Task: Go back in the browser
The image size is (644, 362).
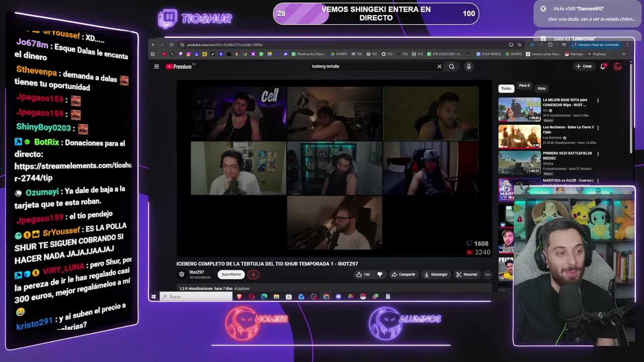Action: 153,45
